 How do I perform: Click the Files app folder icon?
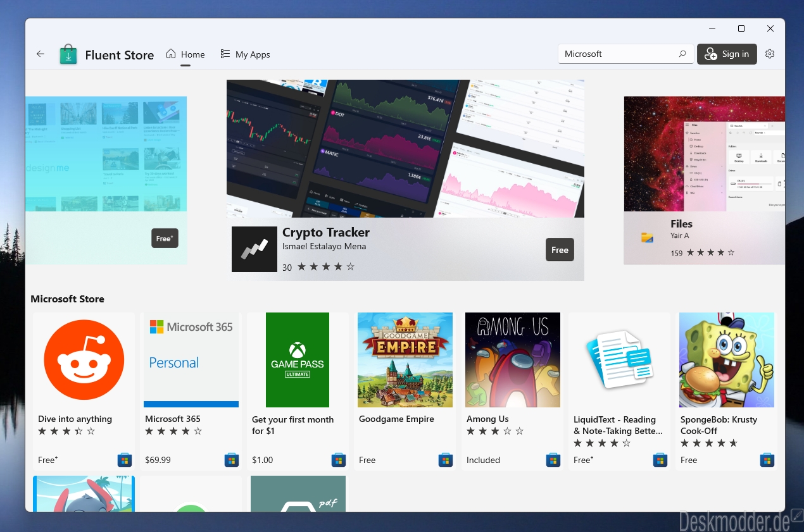click(646, 238)
